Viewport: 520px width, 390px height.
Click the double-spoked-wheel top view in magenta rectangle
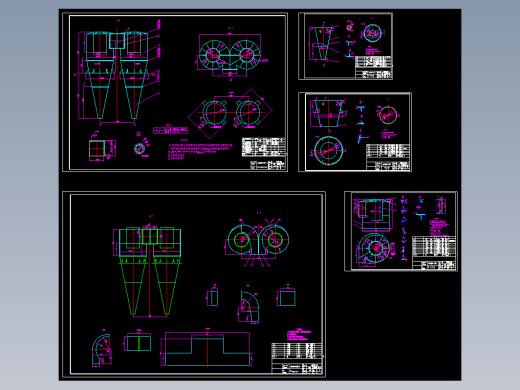230,55
